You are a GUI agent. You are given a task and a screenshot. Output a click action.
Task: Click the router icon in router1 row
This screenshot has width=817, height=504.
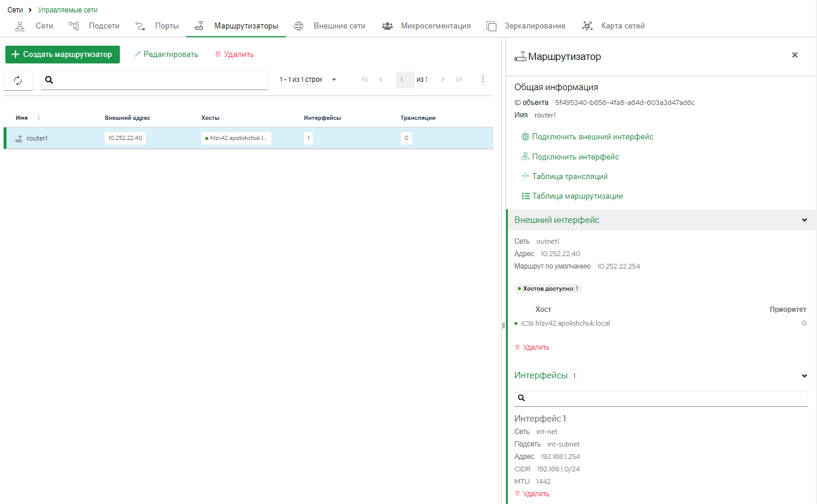point(19,138)
